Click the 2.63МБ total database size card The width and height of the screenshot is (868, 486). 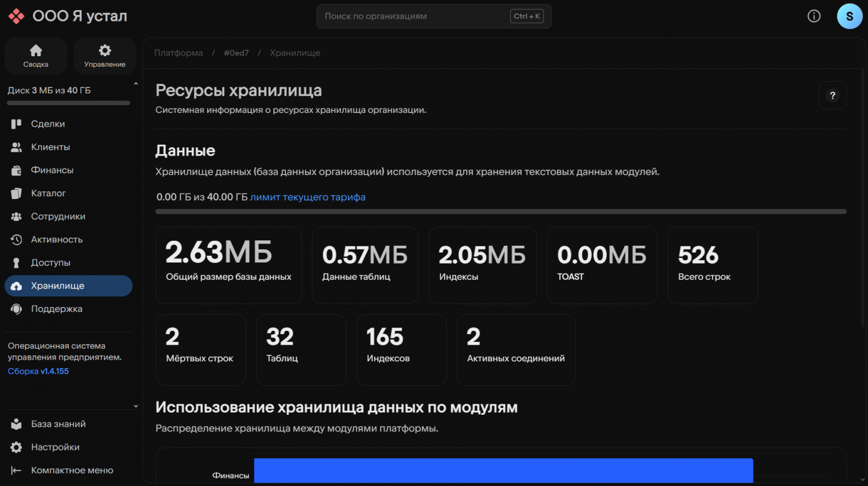click(x=229, y=265)
